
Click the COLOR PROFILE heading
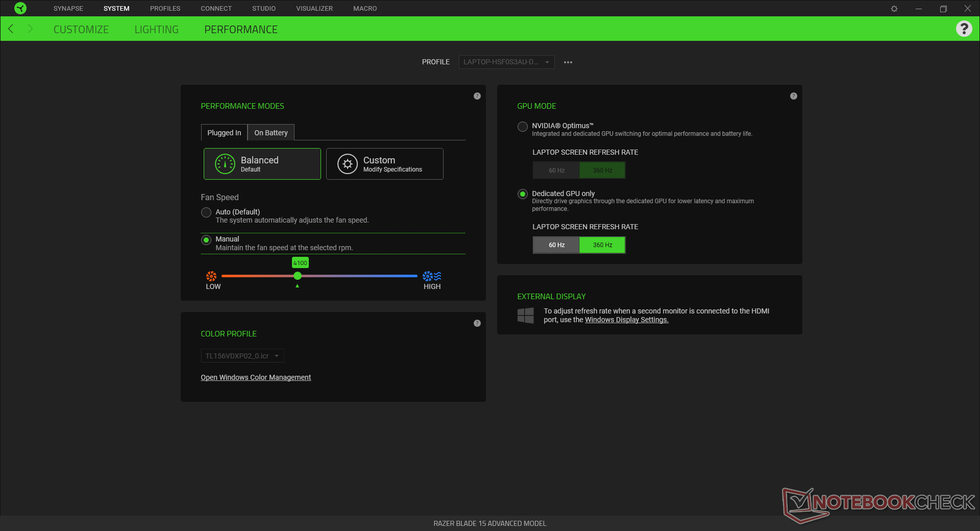click(229, 334)
